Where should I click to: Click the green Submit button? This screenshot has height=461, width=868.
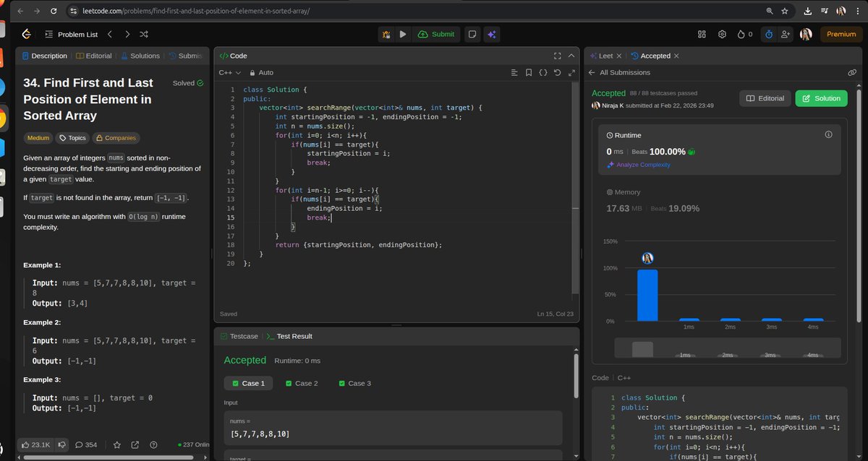coord(436,34)
